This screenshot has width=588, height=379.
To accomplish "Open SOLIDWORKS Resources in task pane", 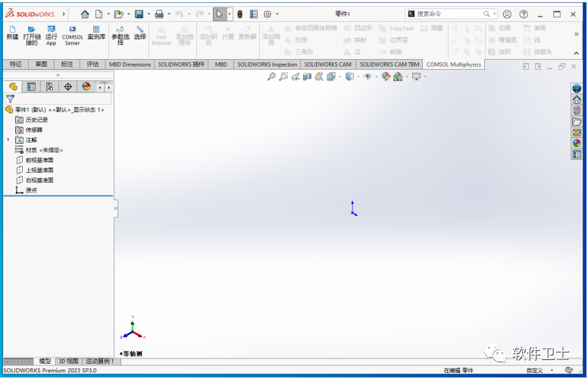I will (577, 100).
